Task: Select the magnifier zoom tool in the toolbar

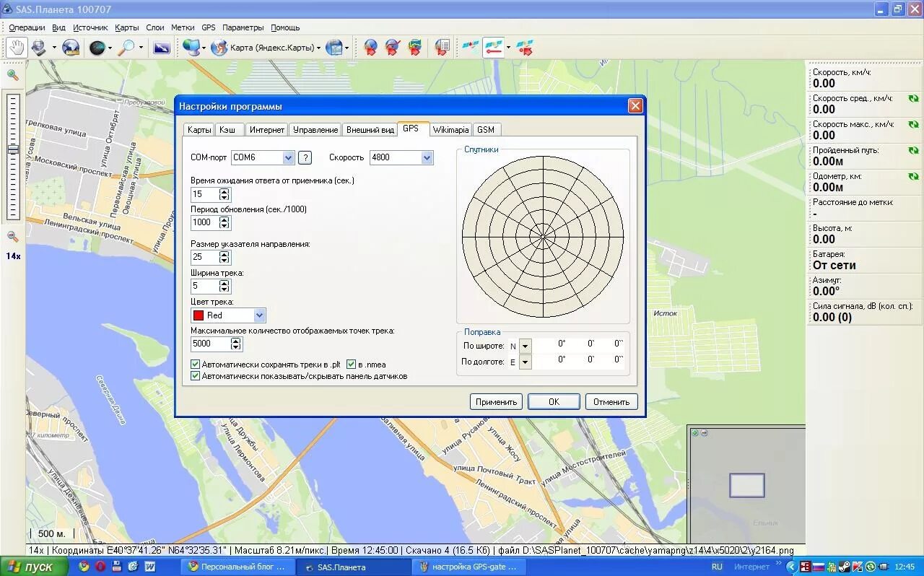Action: [126, 48]
